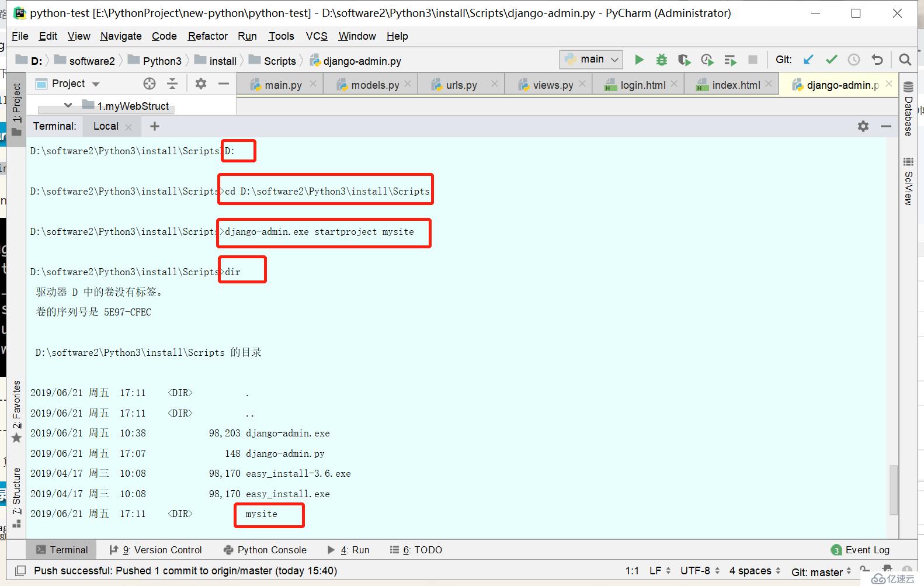924x586 pixels.
Task: Select Python3 folder in navigation breadcrumb
Action: coord(155,61)
